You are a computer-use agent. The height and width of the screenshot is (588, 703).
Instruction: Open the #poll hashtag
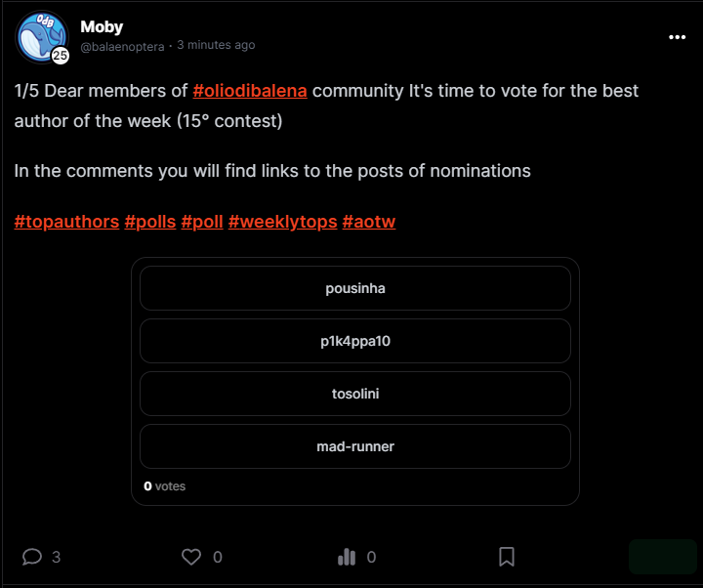[x=202, y=222]
